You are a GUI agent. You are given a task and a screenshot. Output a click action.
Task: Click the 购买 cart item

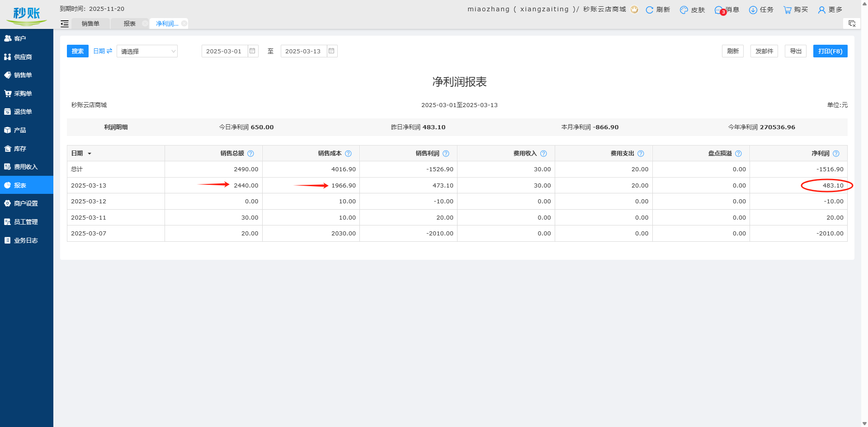[x=796, y=9]
